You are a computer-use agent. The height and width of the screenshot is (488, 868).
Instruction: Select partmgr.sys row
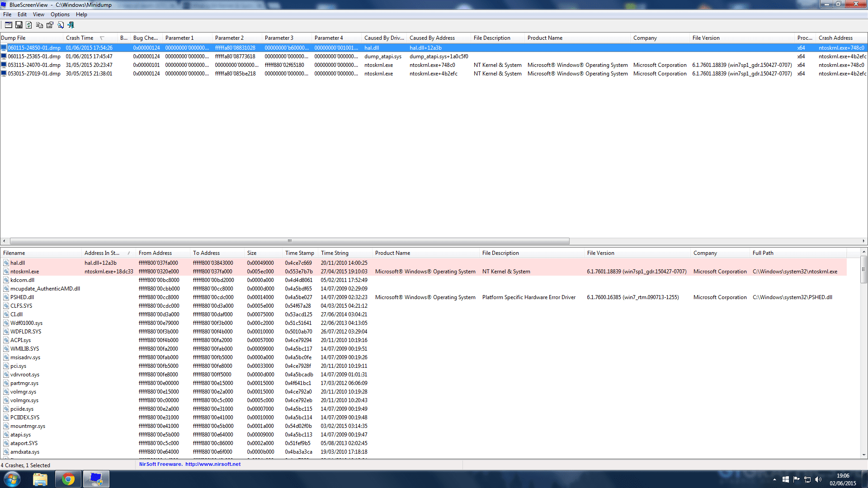click(x=424, y=383)
